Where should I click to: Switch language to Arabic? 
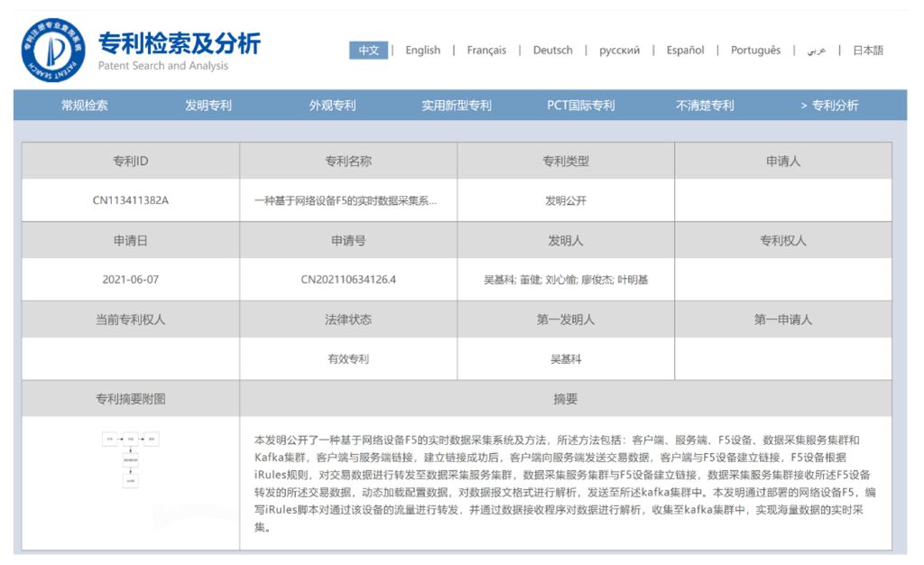pos(816,51)
